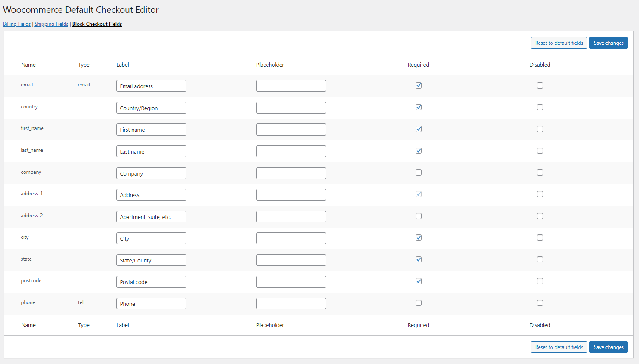The image size is (639, 364).
Task: Uncheck Required for the email field
Action: pyautogui.click(x=418, y=86)
